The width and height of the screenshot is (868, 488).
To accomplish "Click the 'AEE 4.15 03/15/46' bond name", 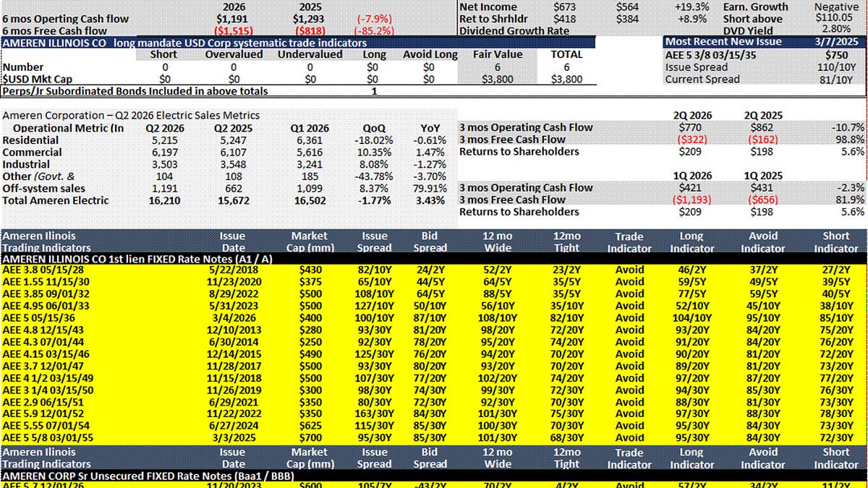I will [x=46, y=354].
